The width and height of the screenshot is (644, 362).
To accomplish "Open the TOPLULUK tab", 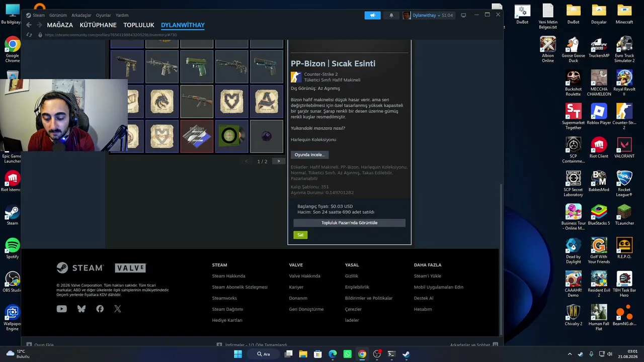I will click(139, 25).
